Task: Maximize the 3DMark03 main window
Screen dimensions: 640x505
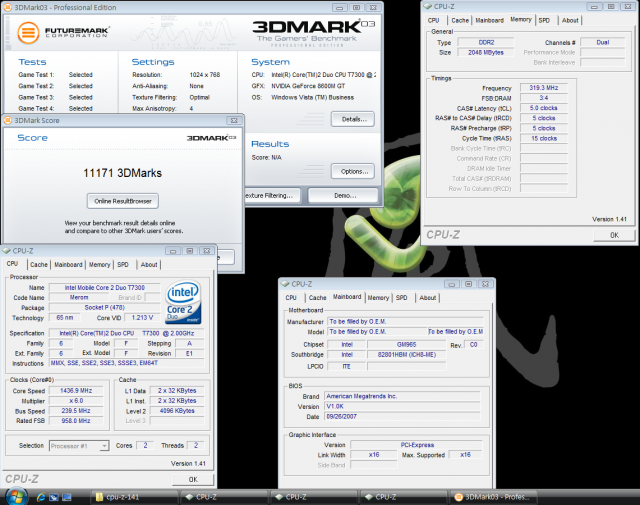Action: click(x=356, y=7)
